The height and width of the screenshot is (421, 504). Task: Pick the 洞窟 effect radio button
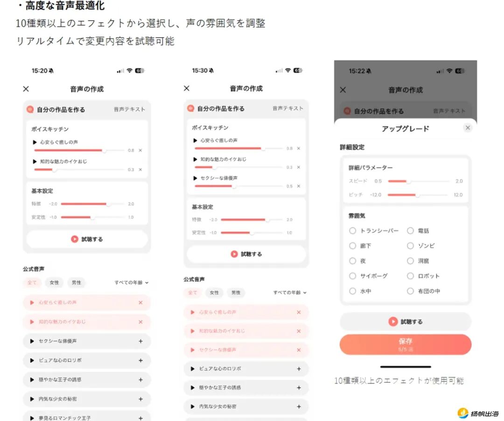point(411,261)
